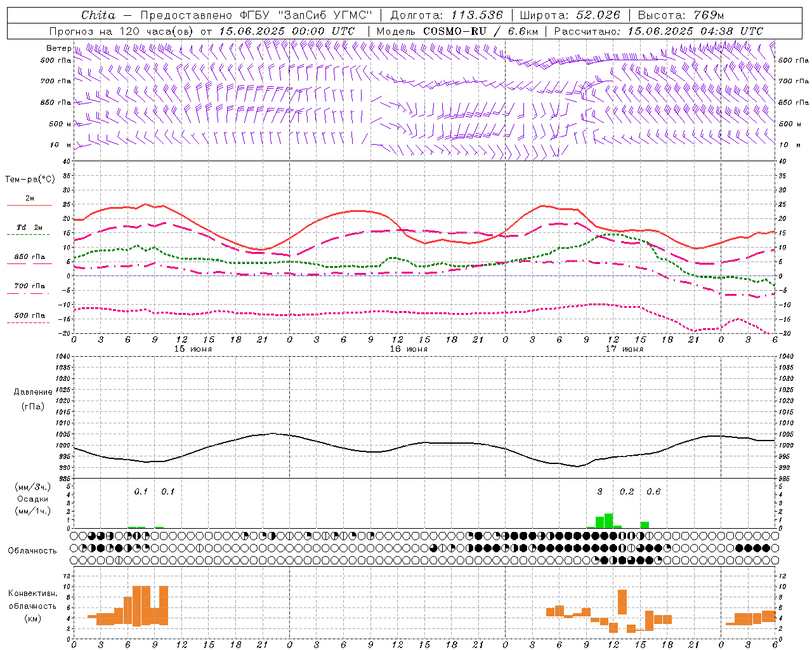This screenshot has height=650, width=812.
Task: Click the "Ветер" wind panel label
Action: point(59,48)
